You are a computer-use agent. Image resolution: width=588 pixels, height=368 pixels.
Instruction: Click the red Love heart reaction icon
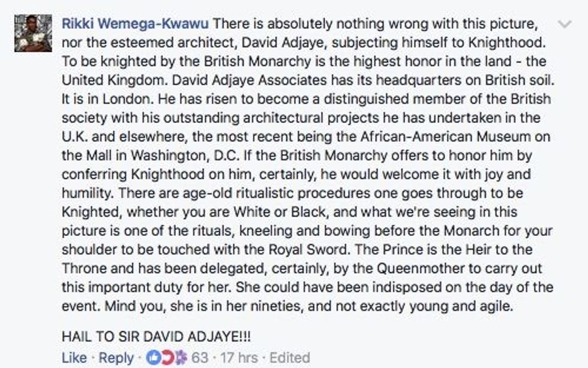167,358
